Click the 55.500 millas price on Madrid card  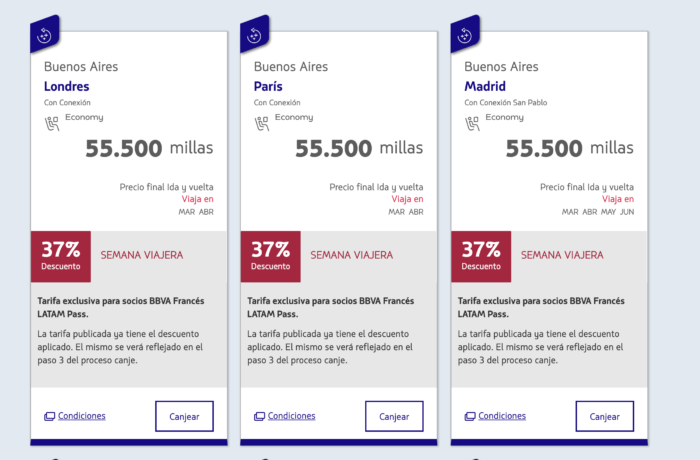(569, 149)
